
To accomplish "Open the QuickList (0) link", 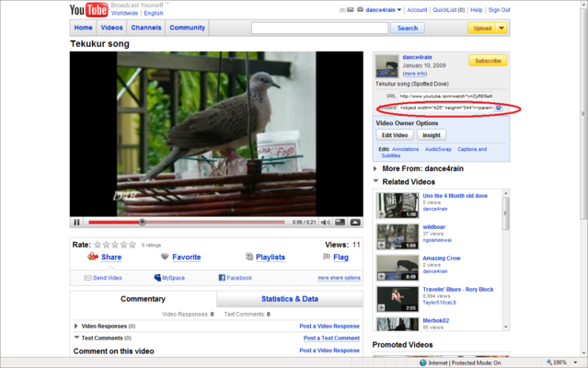I will [448, 10].
